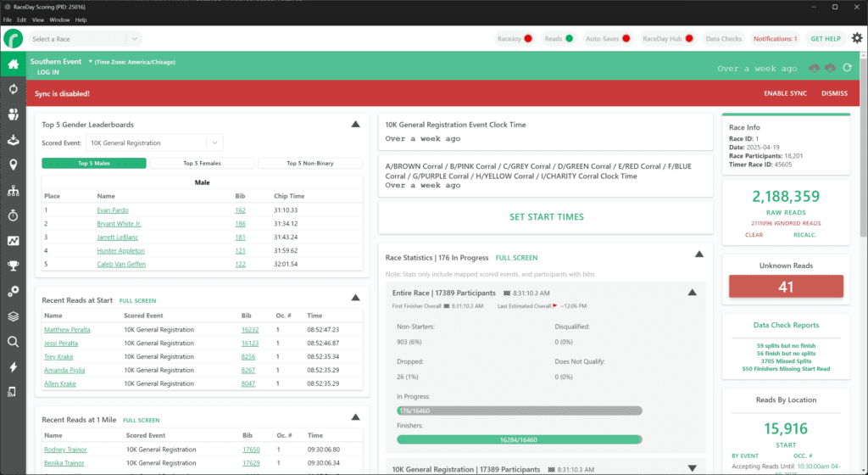Viewport: 868px width, 475px height.
Task: Open 550 Finishers Missing Start Read report
Action: [x=786, y=369]
